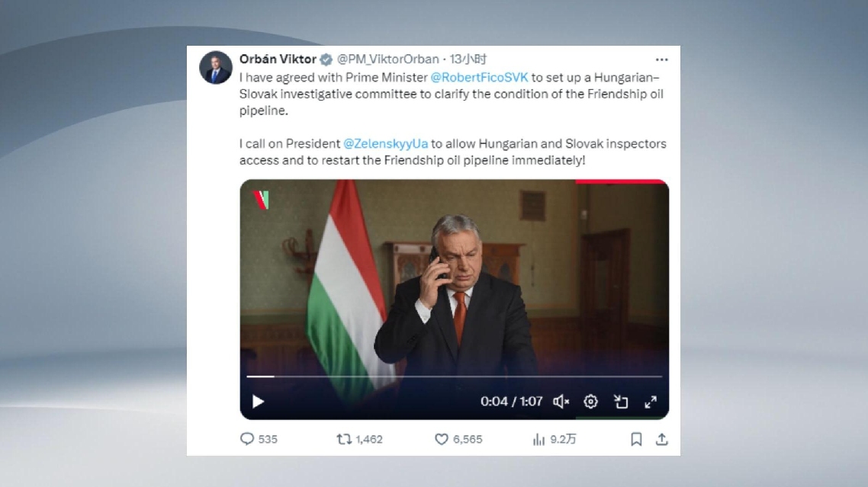Open Orbán Viktor's profile picture
The width and height of the screenshot is (868, 487).
click(216, 68)
